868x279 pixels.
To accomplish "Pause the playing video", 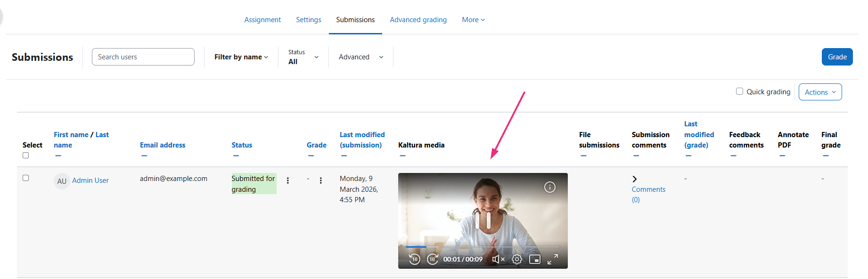I will point(483,221).
